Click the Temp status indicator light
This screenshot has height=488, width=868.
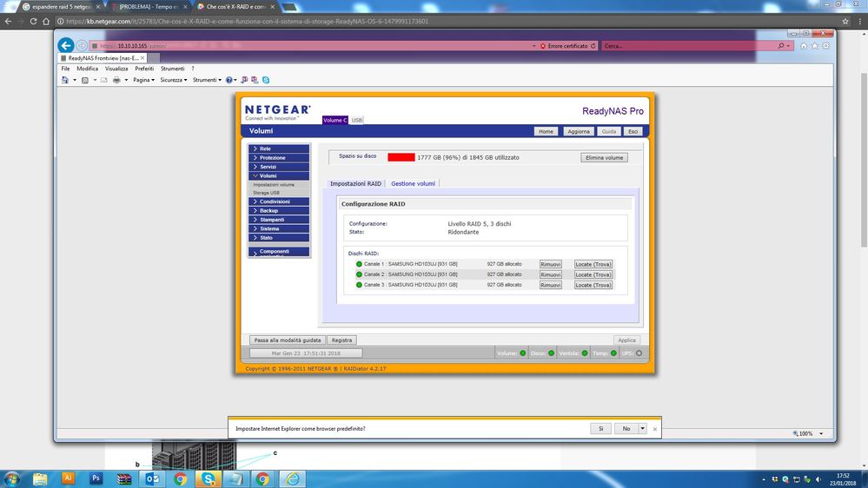click(x=613, y=353)
